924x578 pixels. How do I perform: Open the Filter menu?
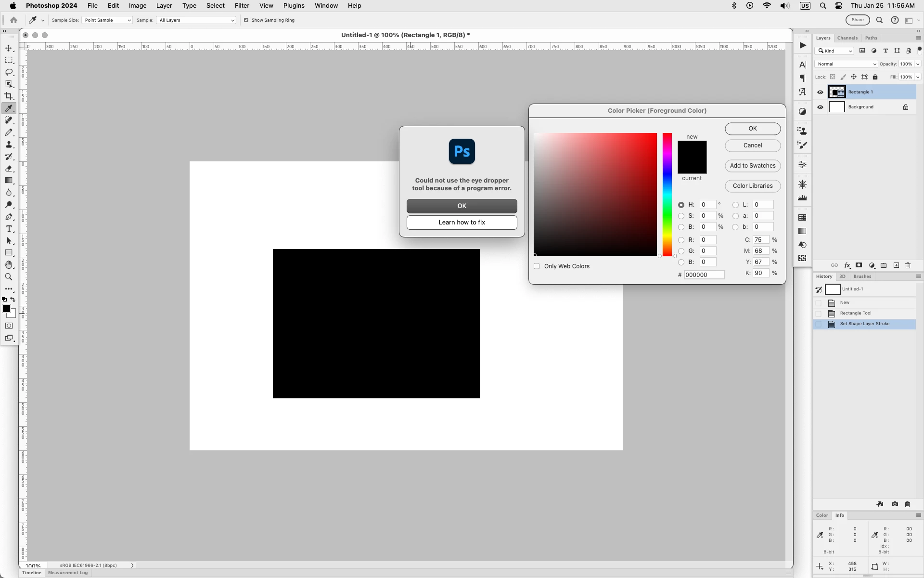click(x=242, y=6)
